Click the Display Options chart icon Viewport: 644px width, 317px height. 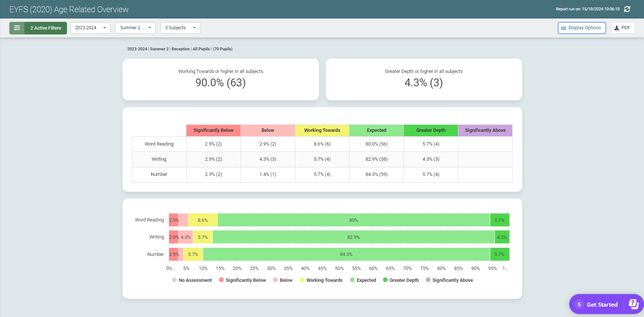tap(564, 28)
